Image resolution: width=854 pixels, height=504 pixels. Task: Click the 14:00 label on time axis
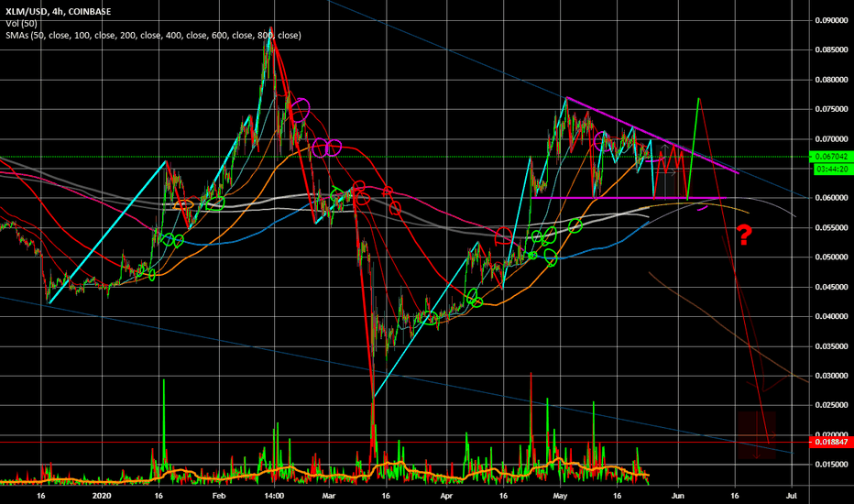coord(274,496)
